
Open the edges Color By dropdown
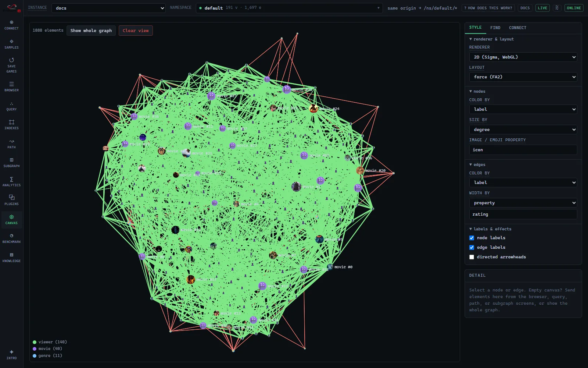click(x=523, y=183)
